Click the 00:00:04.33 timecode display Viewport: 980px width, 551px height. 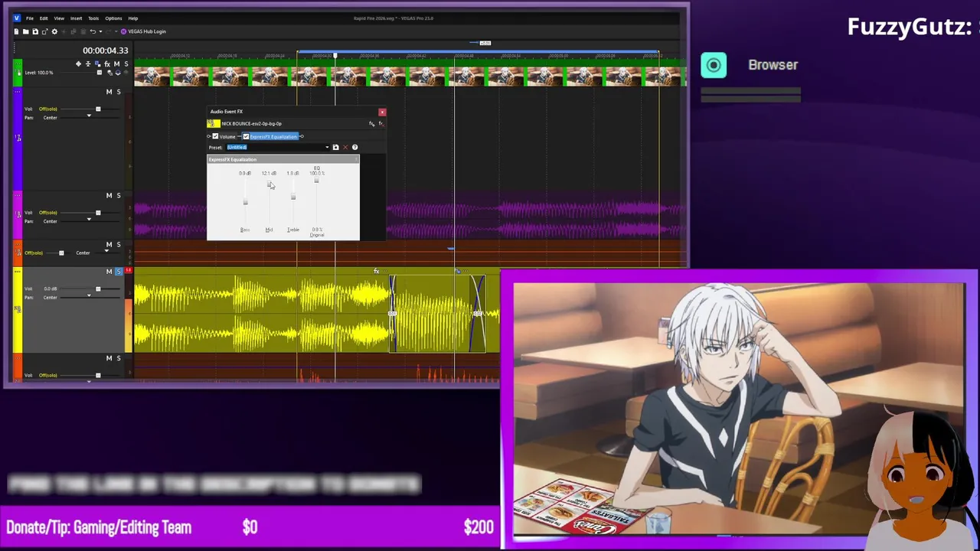pos(106,51)
